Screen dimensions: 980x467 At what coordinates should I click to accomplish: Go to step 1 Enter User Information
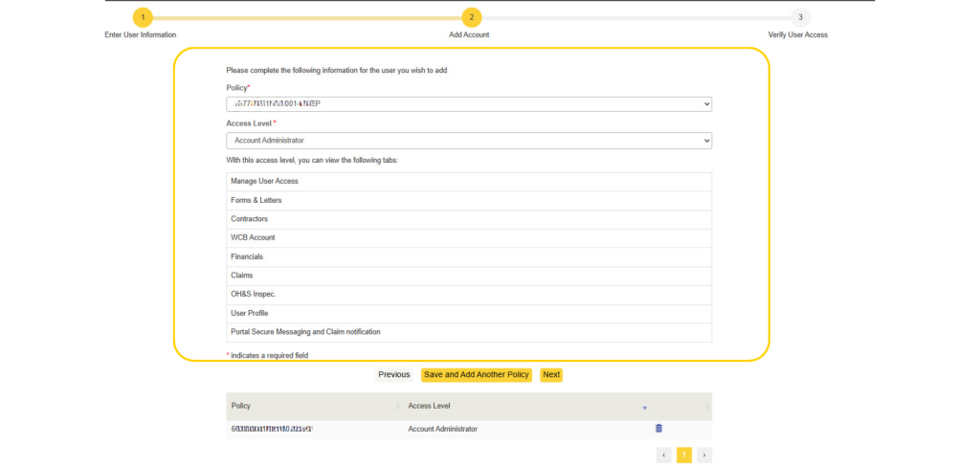143,17
